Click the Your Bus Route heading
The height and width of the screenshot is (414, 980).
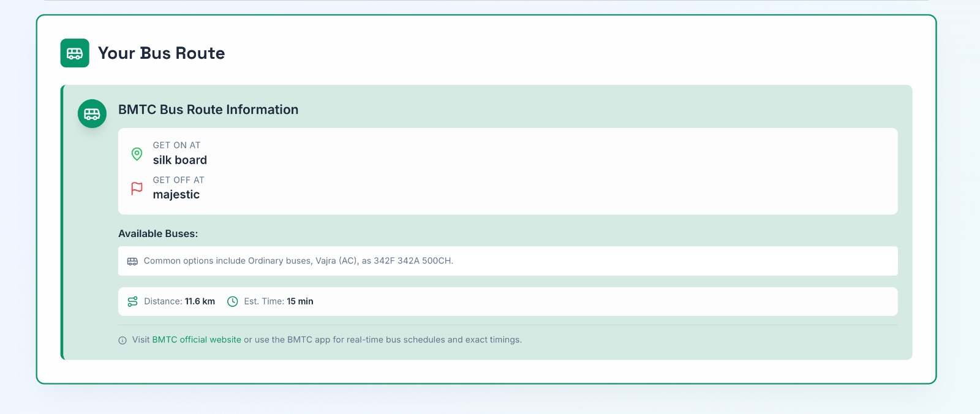tap(161, 53)
